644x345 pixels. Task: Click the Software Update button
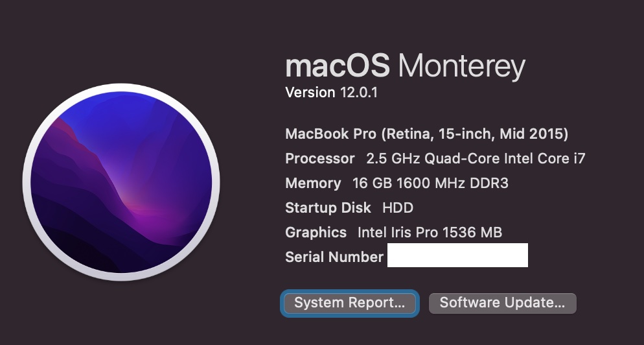[502, 303]
